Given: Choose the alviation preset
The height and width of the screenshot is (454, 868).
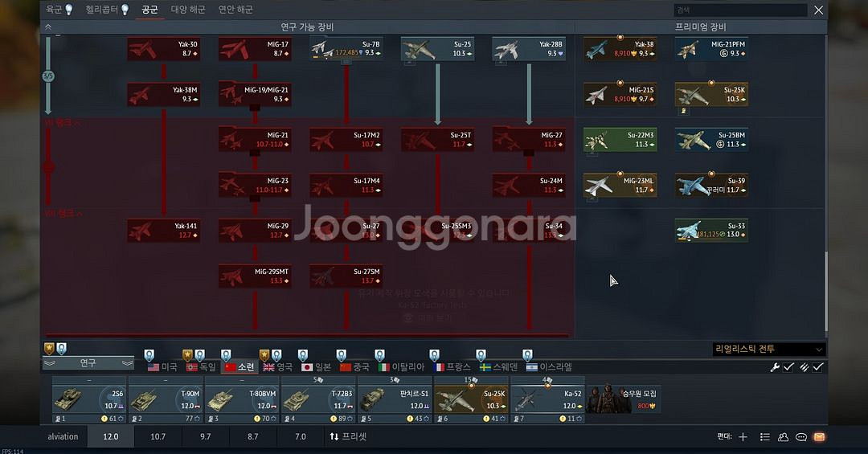Looking at the screenshot, I should tap(63, 437).
